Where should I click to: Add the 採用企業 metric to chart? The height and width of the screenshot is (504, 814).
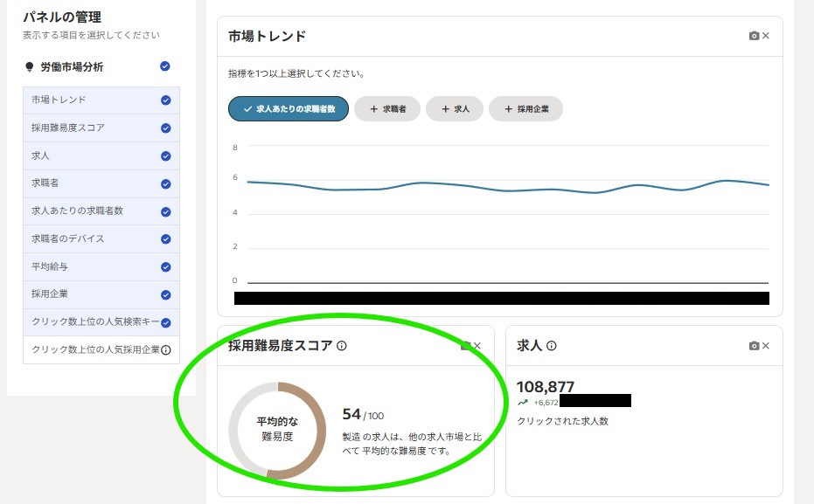point(525,109)
